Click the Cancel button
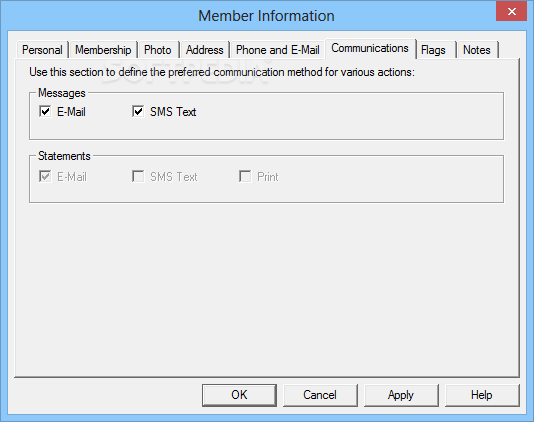Viewport: 534px width, 422px height. pyautogui.click(x=320, y=395)
